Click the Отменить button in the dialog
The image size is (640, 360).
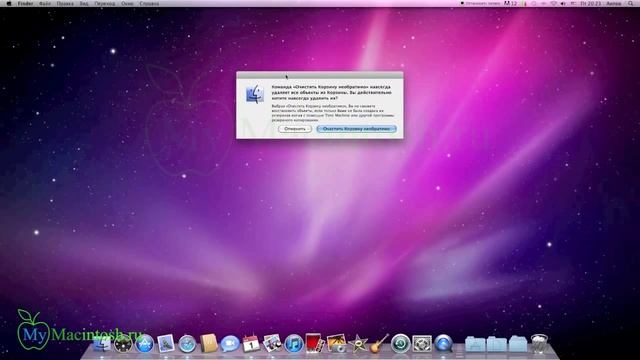tap(295, 129)
